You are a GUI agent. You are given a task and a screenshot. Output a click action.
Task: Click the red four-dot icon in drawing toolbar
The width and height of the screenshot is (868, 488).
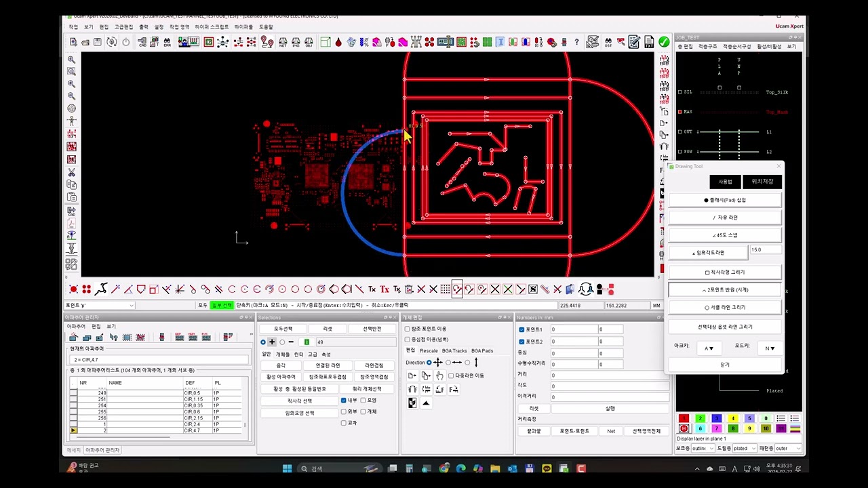(x=86, y=289)
